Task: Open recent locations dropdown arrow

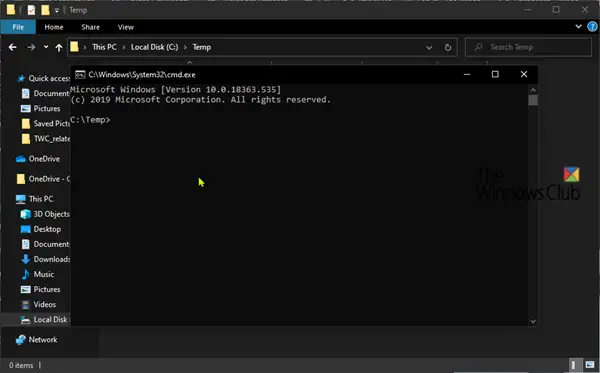Action: [46, 47]
